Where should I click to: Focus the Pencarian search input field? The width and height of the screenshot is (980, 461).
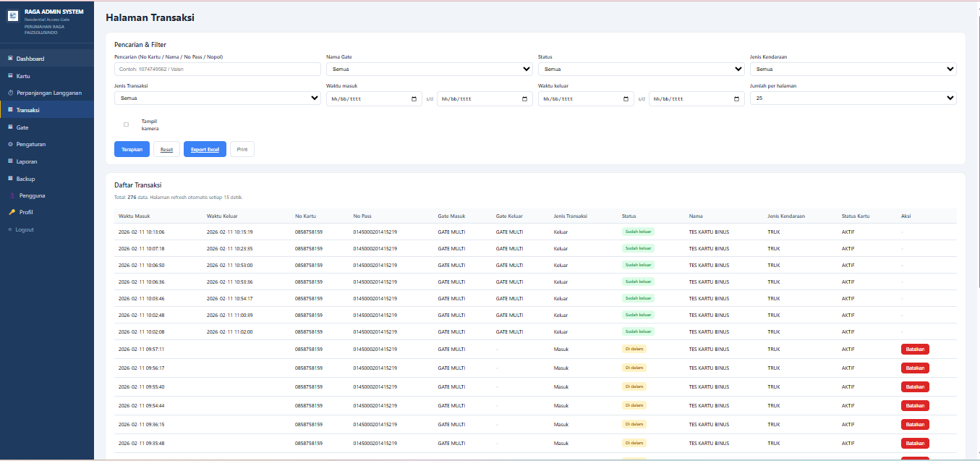[217, 69]
